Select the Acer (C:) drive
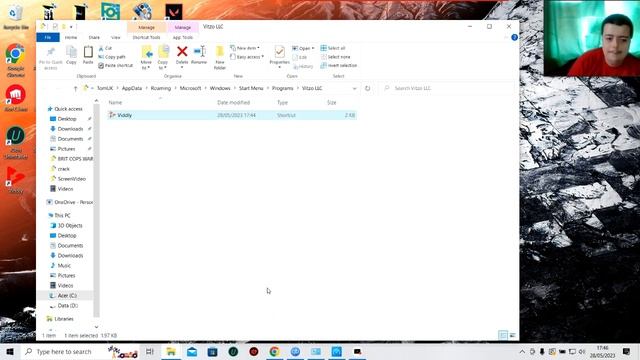 [67, 296]
